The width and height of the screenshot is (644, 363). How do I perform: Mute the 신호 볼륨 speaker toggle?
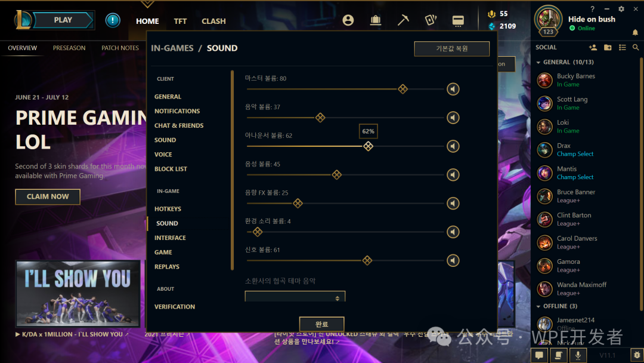[453, 260]
